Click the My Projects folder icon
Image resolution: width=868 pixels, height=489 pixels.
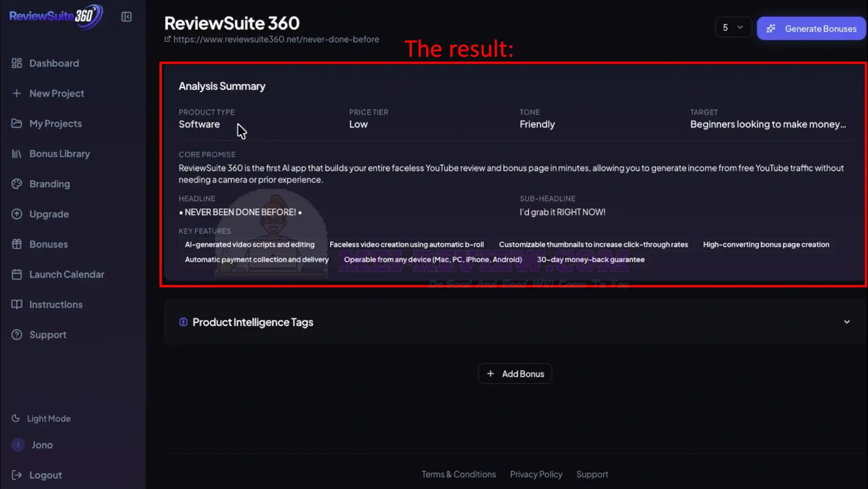(x=17, y=123)
